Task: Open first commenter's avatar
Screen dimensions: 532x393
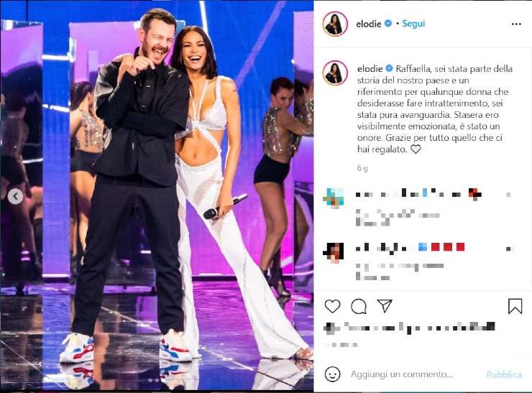Action: 333,198
